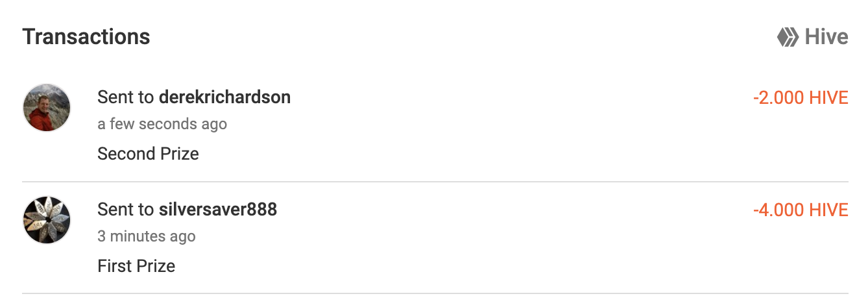
Task: Click the HIVE unit after -2.000
Action: click(x=828, y=98)
